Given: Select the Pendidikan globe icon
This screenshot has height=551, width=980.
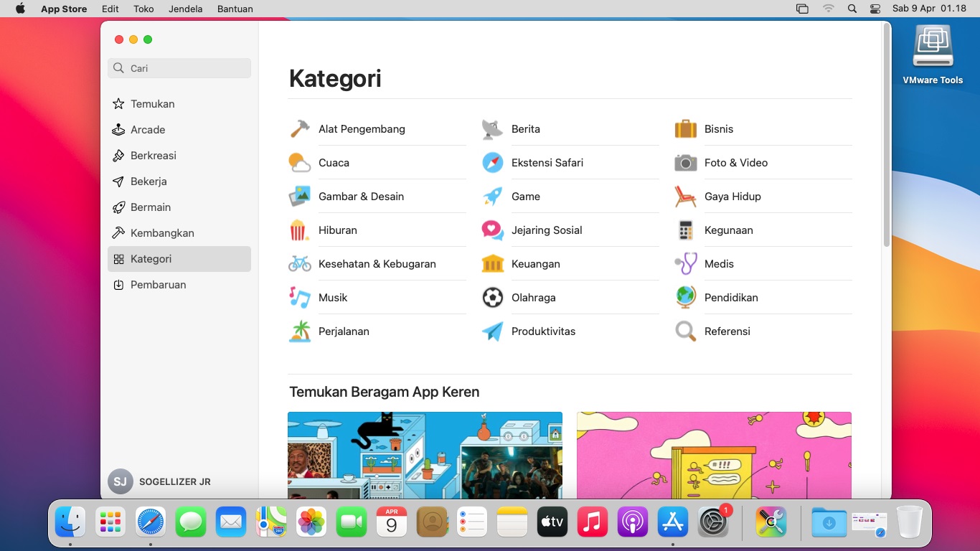Looking at the screenshot, I should [x=686, y=298].
